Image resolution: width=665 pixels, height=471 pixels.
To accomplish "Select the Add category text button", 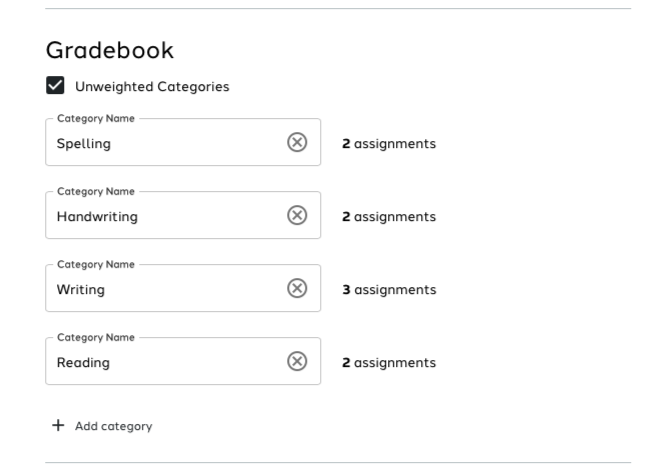I will point(114,426).
